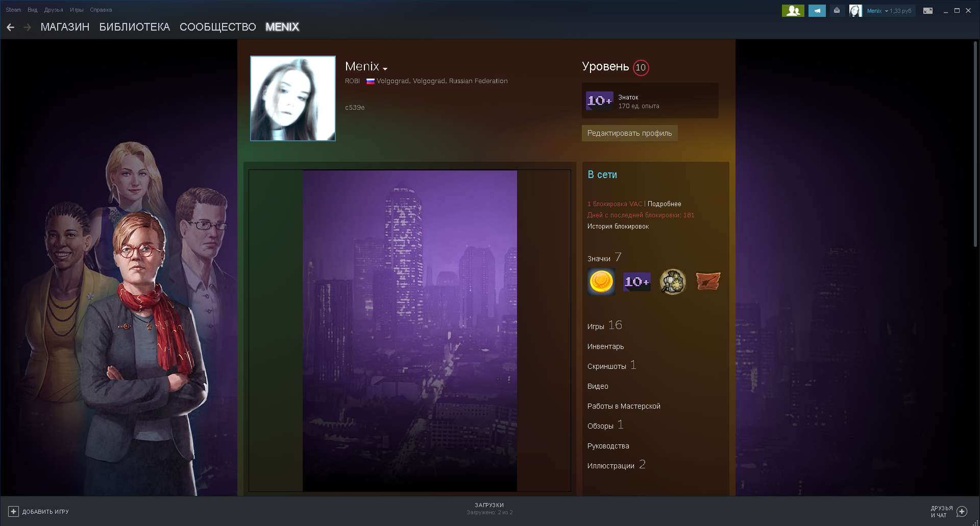Open the Вид menu
980x526 pixels.
[32, 10]
